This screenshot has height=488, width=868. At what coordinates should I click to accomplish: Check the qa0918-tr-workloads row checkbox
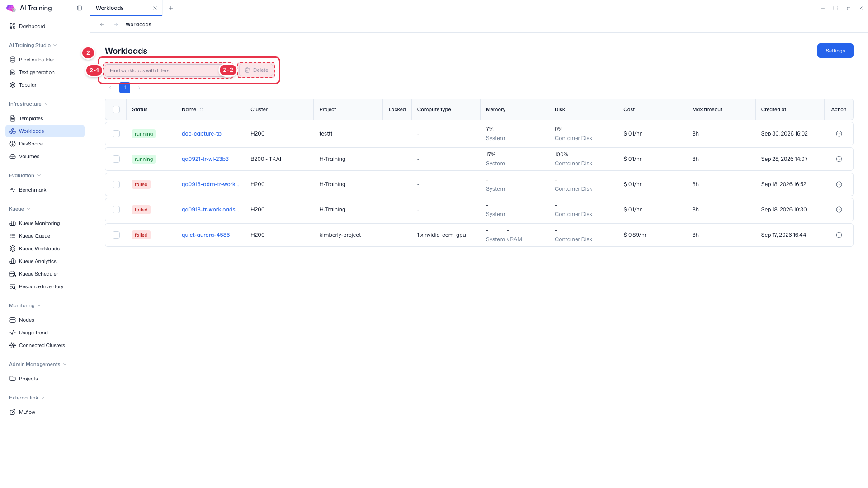[116, 210]
